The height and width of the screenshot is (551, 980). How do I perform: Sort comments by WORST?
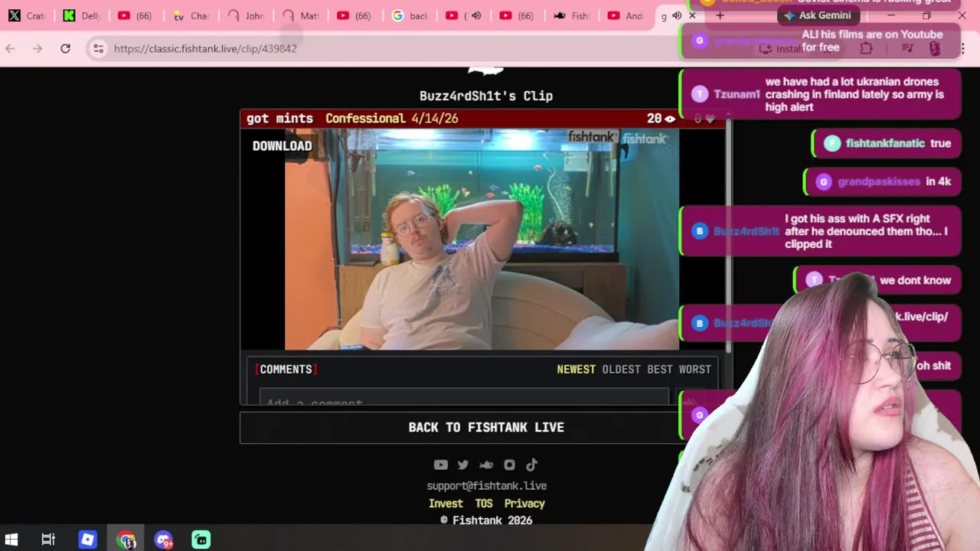click(694, 370)
